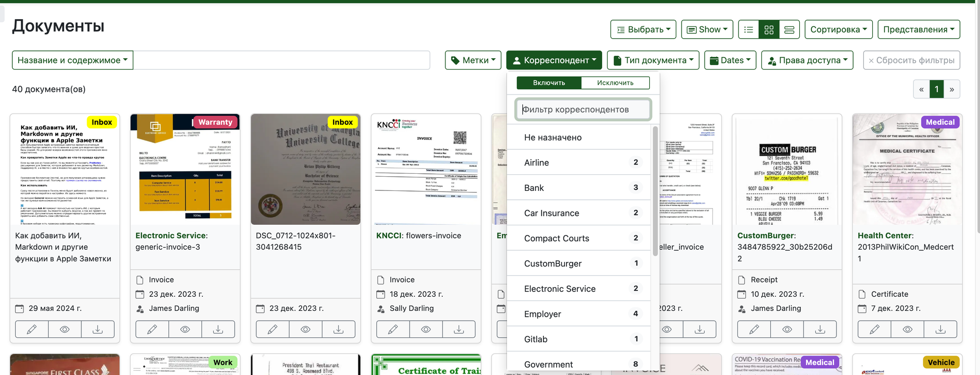Screen dimensions: 980x375
Task: Select Не назначено in correspondent list
Action: [x=579, y=138]
